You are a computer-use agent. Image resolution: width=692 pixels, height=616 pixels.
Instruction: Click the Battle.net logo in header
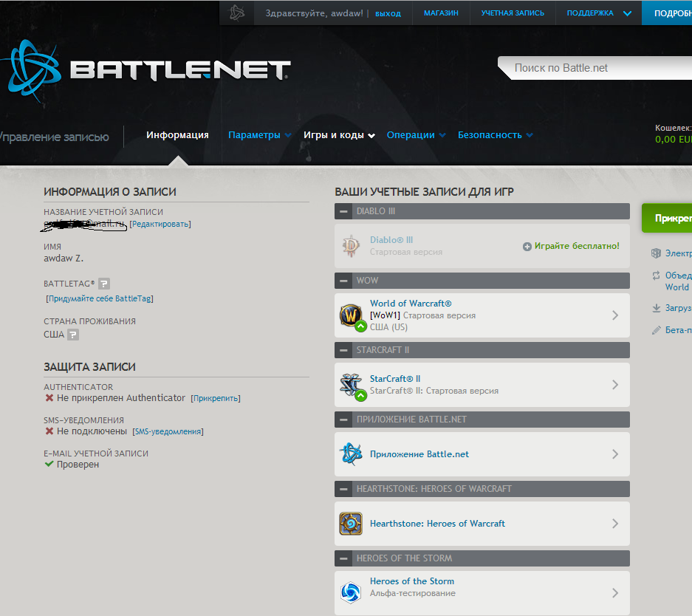(145, 71)
